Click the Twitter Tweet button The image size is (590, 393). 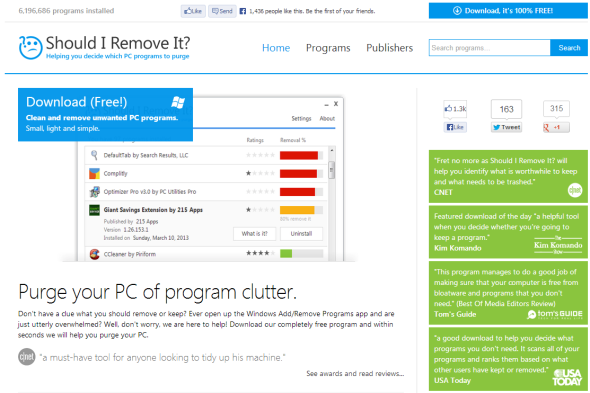506,127
